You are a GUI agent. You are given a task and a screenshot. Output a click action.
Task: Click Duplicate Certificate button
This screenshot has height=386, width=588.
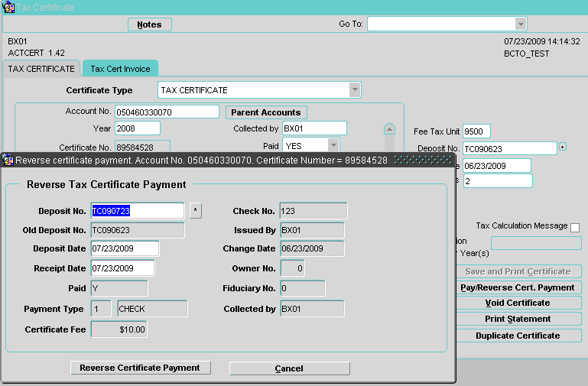click(x=517, y=336)
